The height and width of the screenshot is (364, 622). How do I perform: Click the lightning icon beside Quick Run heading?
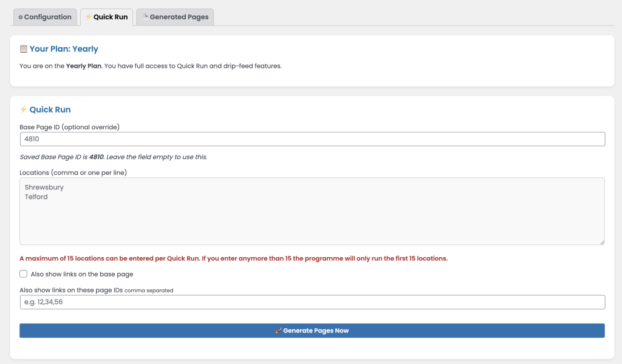pyautogui.click(x=23, y=110)
